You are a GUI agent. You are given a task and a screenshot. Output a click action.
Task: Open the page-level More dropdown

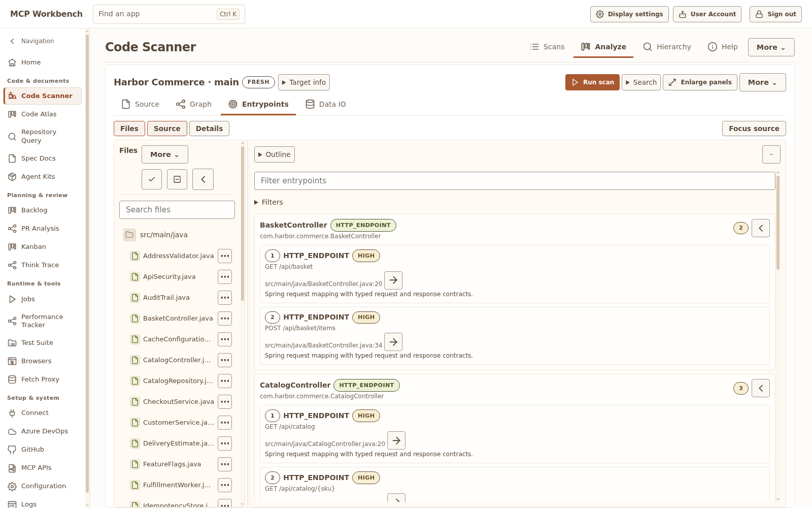click(x=771, y=47)
